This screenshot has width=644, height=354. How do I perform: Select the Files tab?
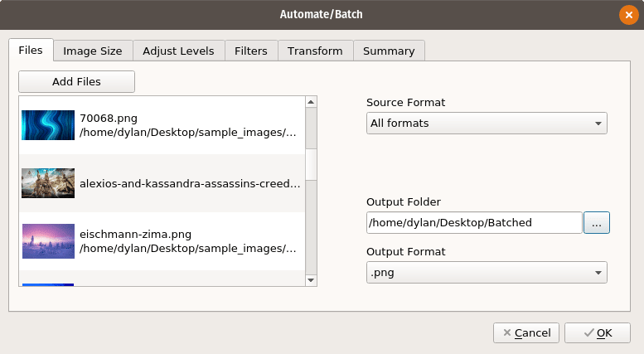click(31, 50)
